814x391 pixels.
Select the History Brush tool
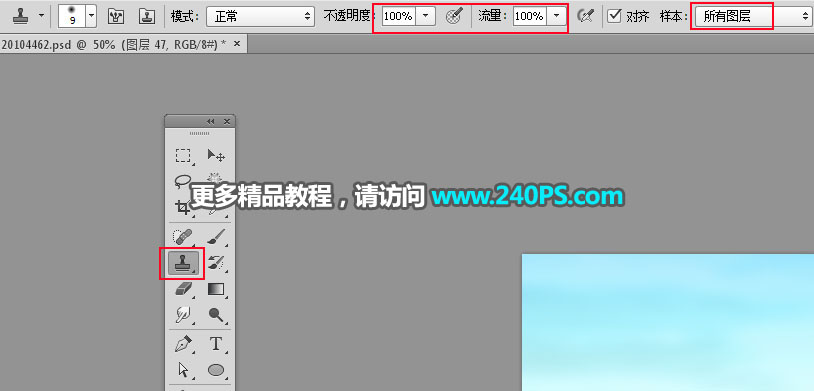[x=216, y=263]
